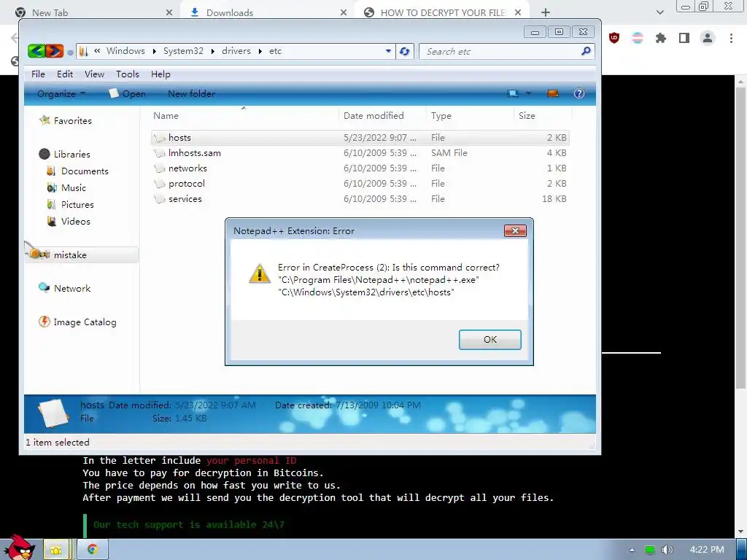This screenshot has height=560, width=747.
Task: Open the Tools menu
Action: click(x=128, y=74)
